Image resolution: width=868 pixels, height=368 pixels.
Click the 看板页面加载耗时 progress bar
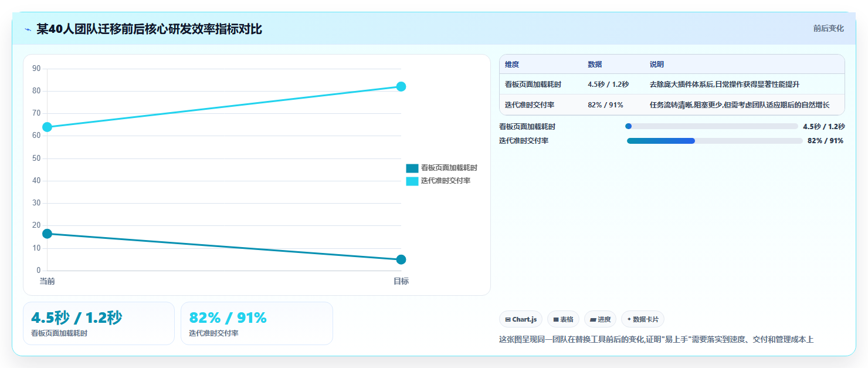tap(712, 126)
